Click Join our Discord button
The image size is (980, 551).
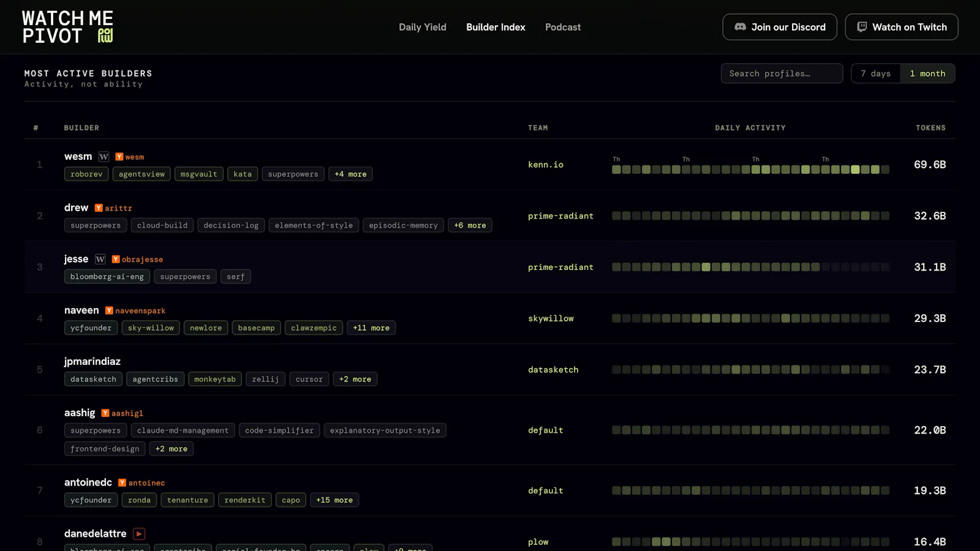780,27
